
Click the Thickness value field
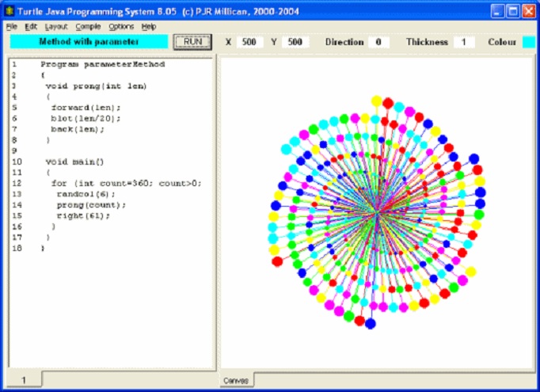(463, 41)
